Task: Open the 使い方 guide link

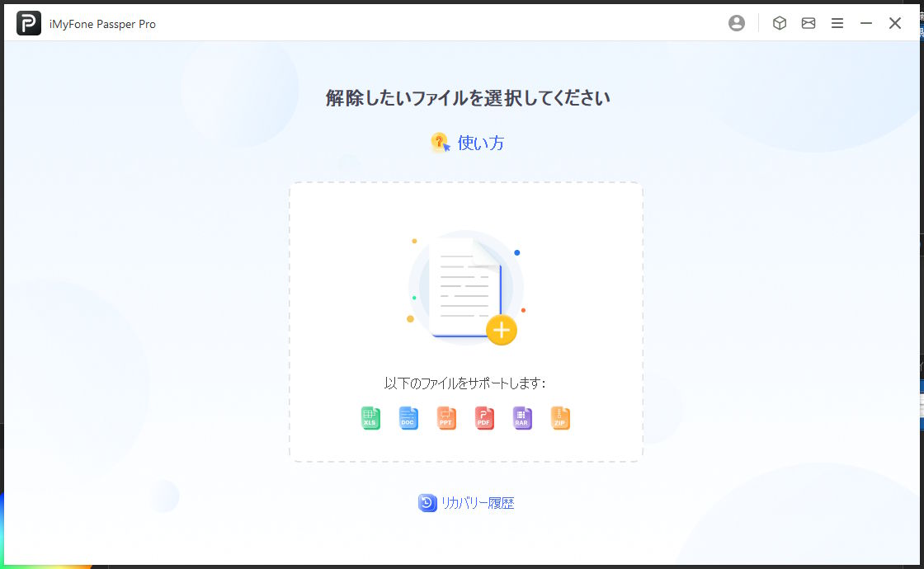Action: pos(480,143)
